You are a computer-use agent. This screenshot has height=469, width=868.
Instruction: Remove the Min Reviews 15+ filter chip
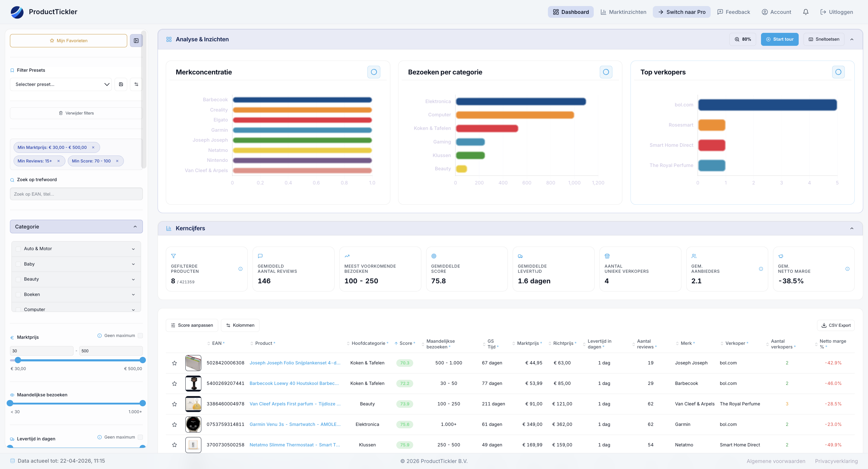coord(59,161)
